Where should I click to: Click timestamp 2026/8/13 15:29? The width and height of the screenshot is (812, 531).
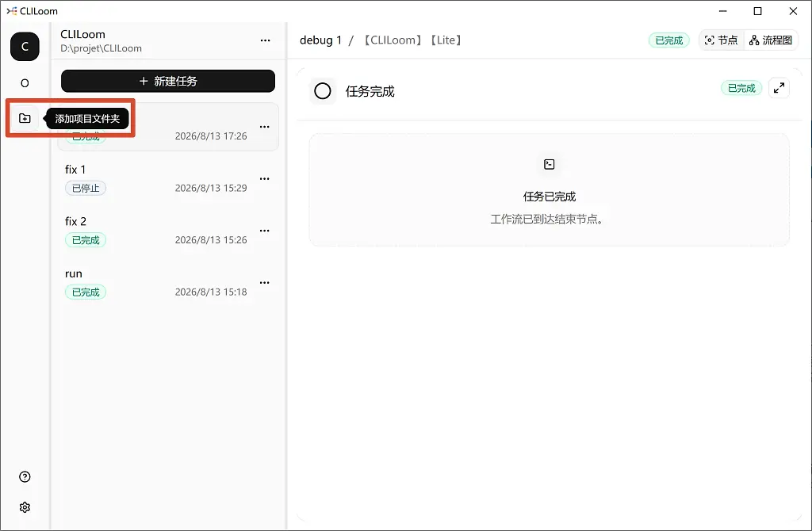coord(211,188)
